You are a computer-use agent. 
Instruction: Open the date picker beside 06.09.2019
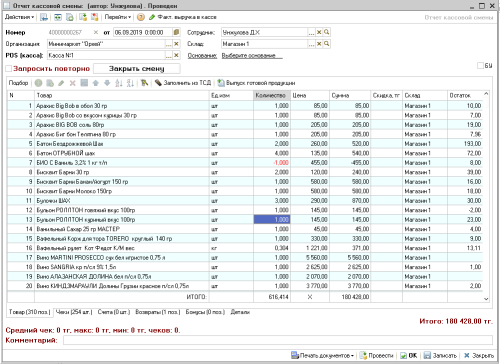coord(176,32)
